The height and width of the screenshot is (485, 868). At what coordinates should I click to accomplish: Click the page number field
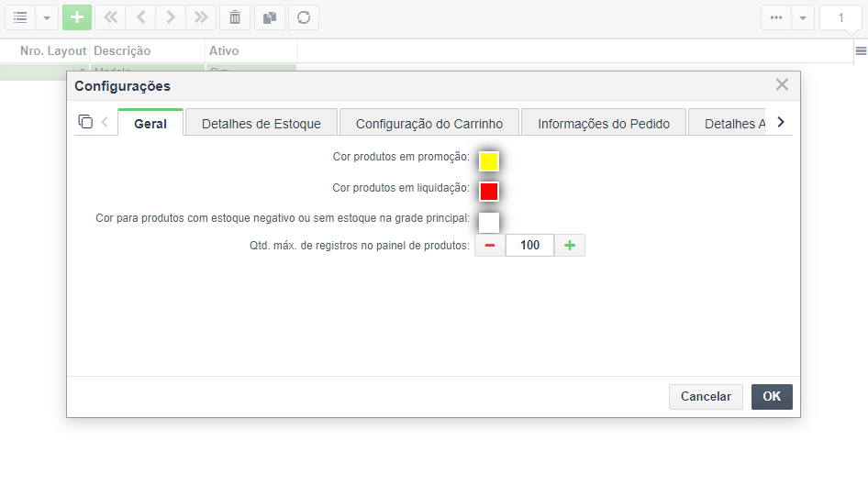(840, 17)
